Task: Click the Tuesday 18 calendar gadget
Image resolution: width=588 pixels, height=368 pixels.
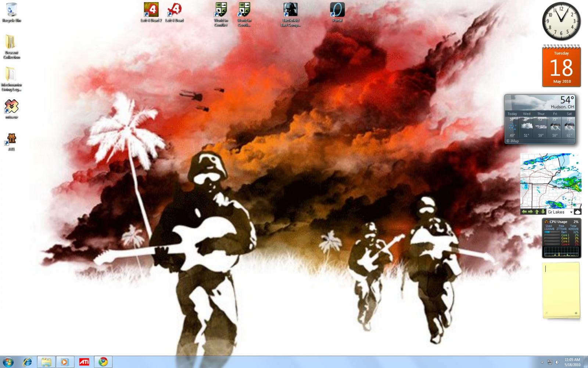Action: [562, 66]
